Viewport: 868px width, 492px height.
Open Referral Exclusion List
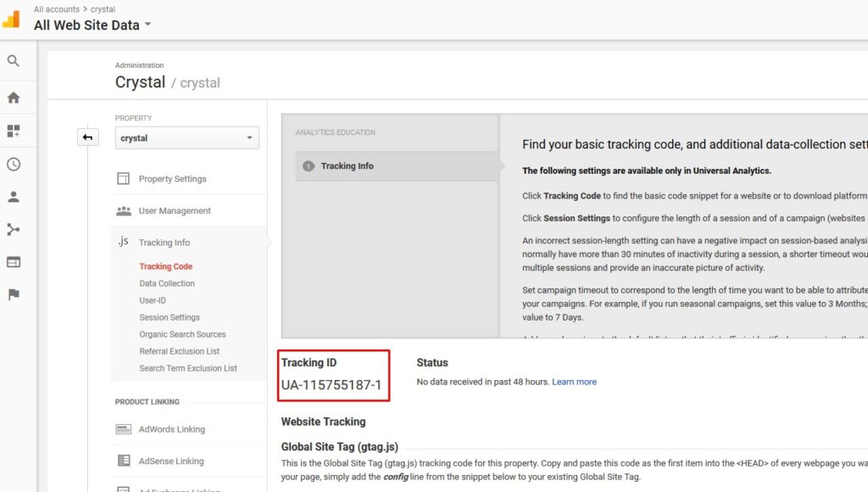click(x=180, y=351)
